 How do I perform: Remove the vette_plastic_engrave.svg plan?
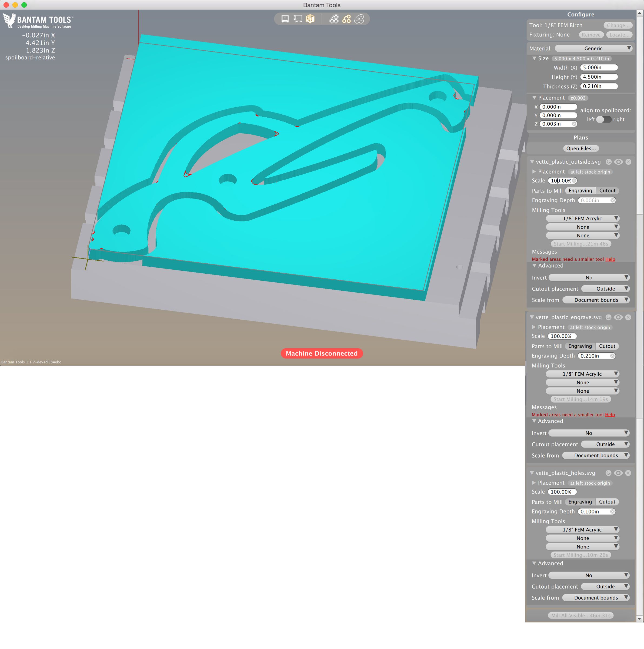tap(628, 317)
